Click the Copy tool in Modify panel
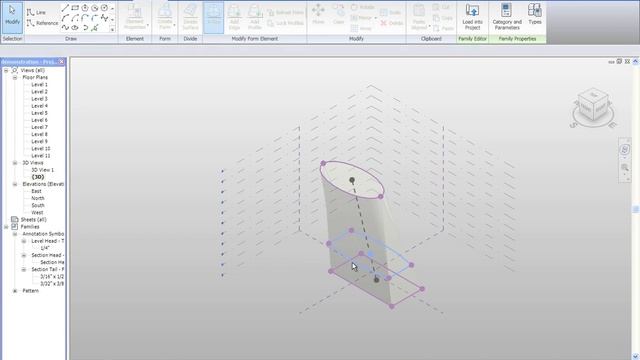 pos(339,14)
